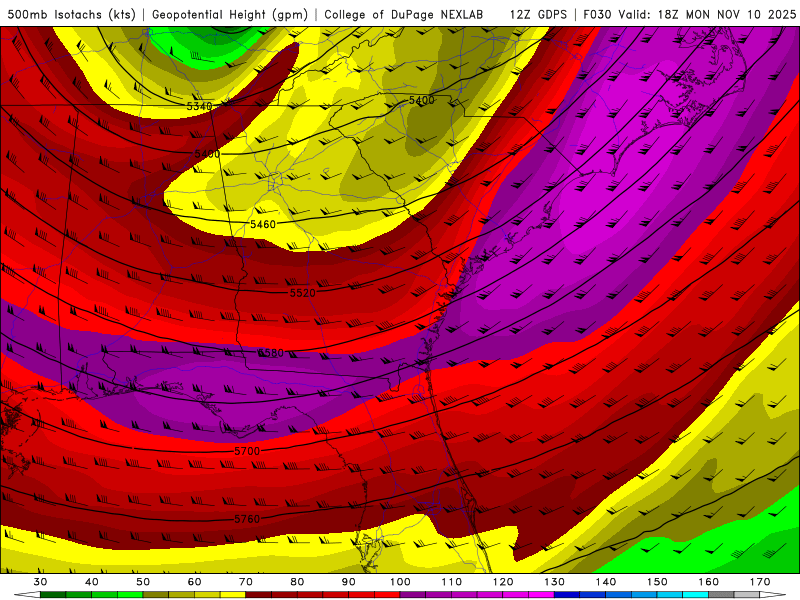This screenshot has height=600, width=800.
Task: Click the legend value 150
Action: point(657,582)
